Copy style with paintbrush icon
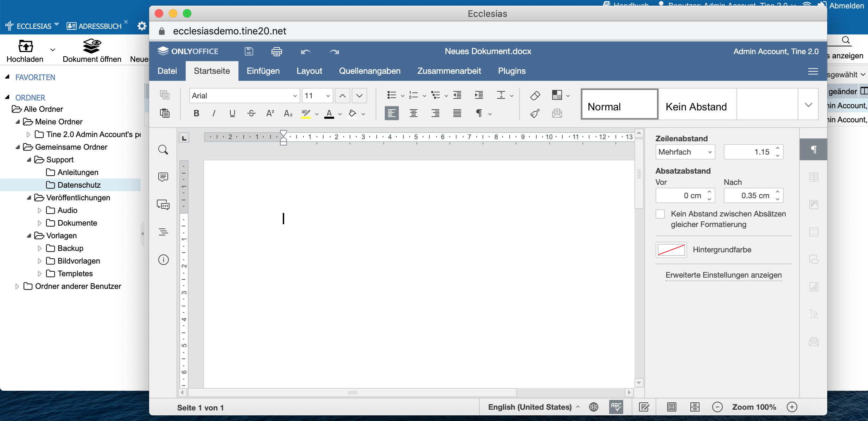The width and height of the screenshot is (868, 421). coord(535,113)
